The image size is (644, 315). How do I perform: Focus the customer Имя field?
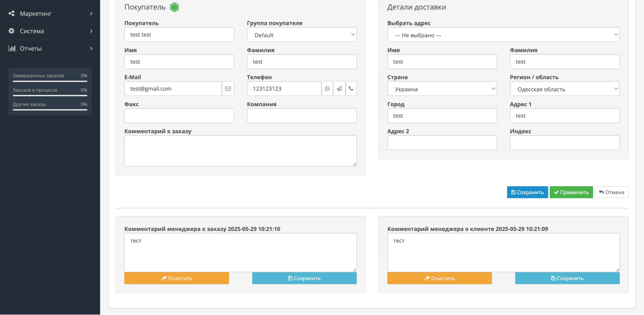(x=179, y=62)
